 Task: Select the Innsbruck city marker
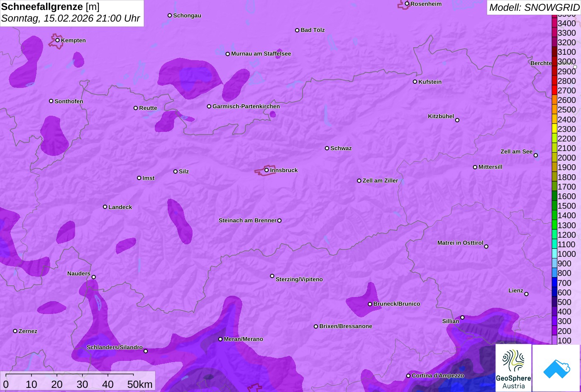point(266,170)
